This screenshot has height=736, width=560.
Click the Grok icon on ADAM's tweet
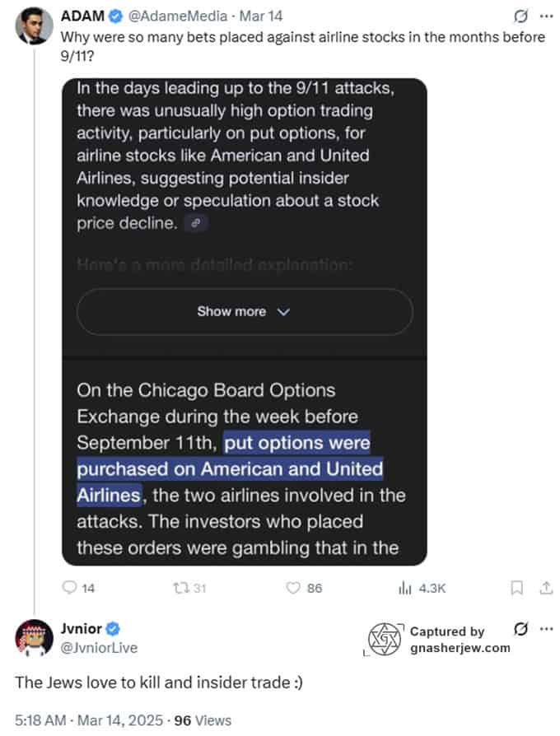(520, 16)
